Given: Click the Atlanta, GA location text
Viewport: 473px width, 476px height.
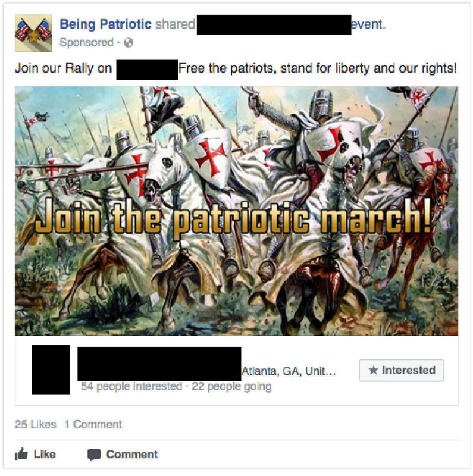Looking at the screenshot, I should coord(289,371).
